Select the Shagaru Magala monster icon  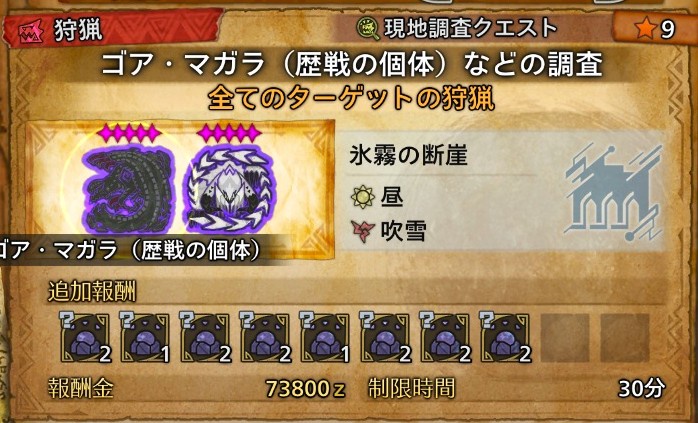pos(230,188)
